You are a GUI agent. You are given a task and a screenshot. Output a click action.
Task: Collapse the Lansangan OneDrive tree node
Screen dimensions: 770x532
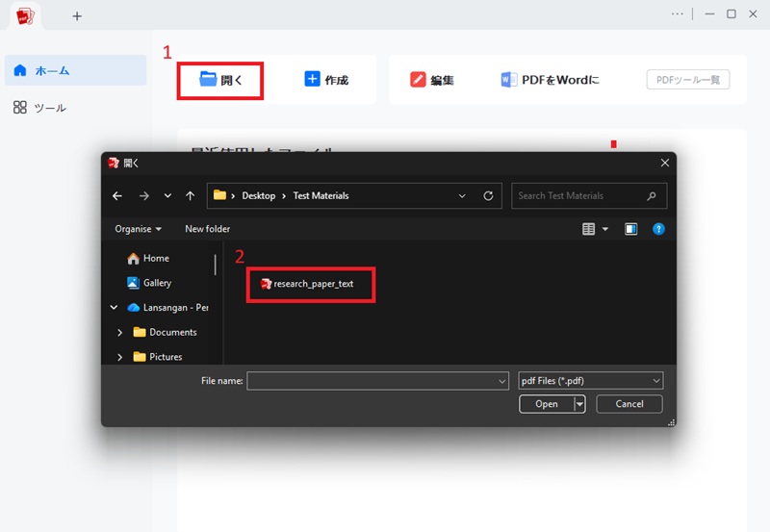click(114, 307)
